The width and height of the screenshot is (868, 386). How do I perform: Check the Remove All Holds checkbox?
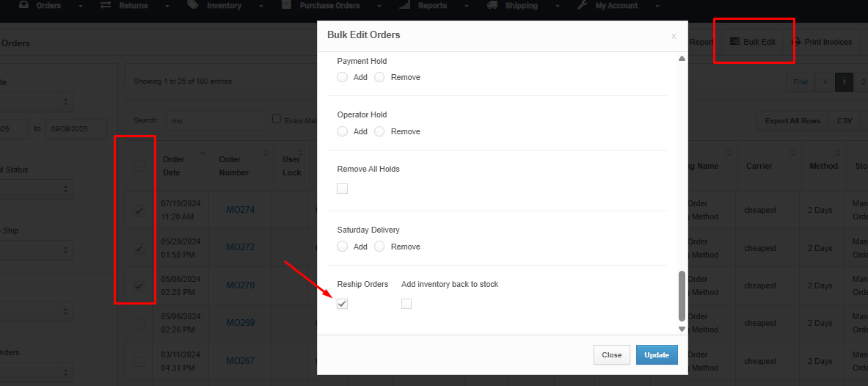pos(342,189)
